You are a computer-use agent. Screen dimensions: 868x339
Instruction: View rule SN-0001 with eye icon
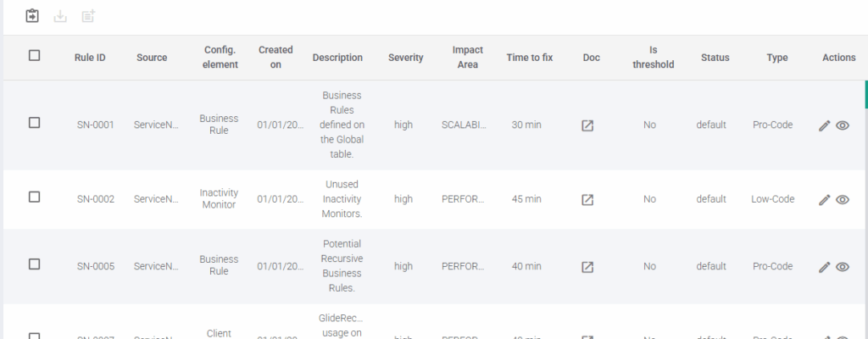tap(843, 125)
